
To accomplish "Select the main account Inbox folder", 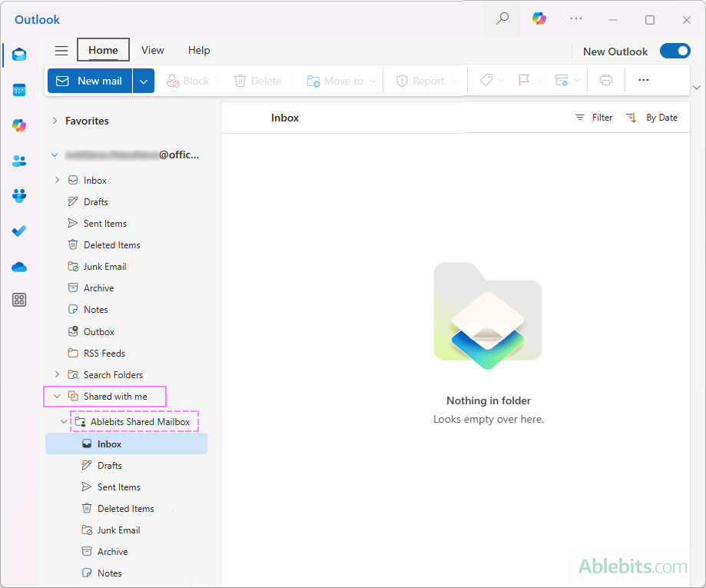I will (x=95, y=180).
